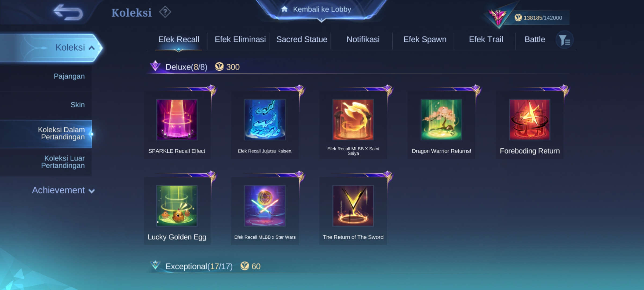Select the Jujutsu Kaisen recall icon
The width and height of the screenshot is (644, 290).
point(265,119)
